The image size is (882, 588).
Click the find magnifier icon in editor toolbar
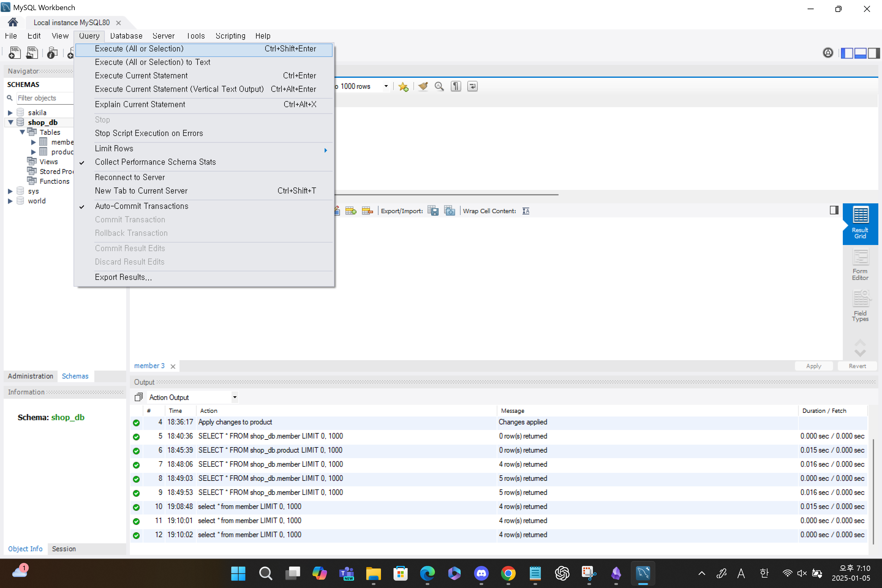(x=439, y=86)
